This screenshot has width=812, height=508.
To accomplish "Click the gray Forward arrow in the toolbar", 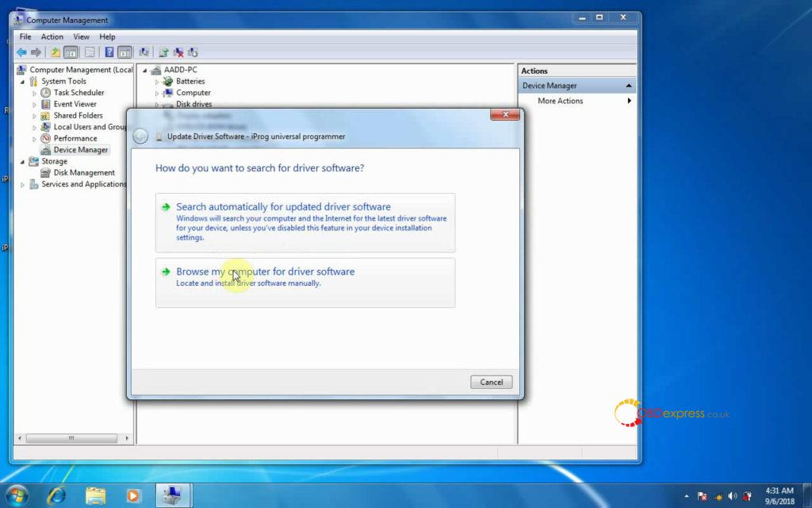I will click(x=36, y=52).
